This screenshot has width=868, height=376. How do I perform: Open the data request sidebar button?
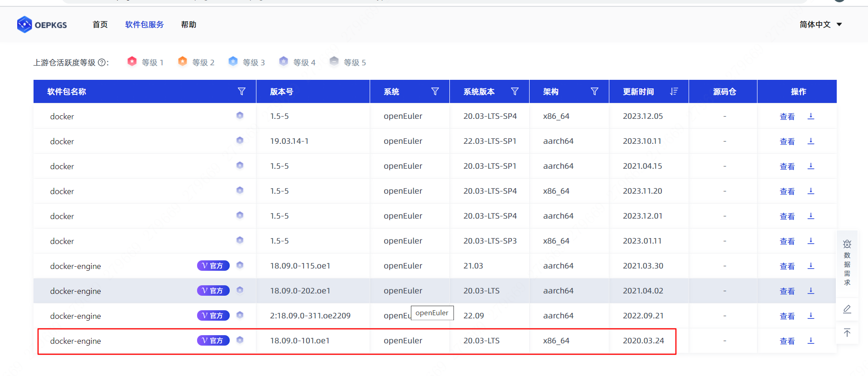(847, 263)
